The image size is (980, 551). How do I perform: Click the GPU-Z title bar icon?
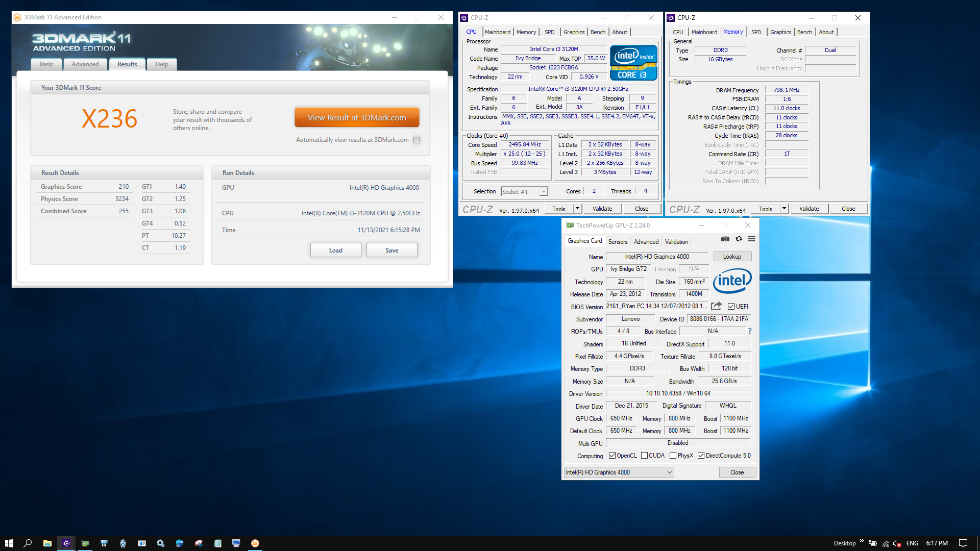[570, 225]
